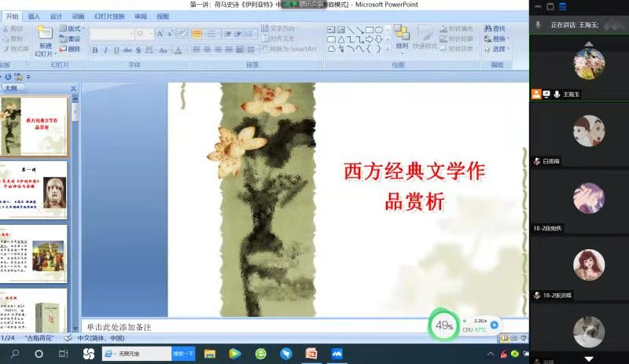The image size is (629, 364).
Task: Toggle italic text formatting
Action: (105, 50)
